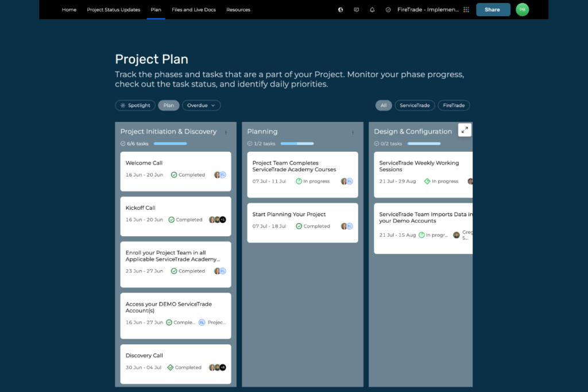
Task: Open the Project Status Updates page
Action: click(113, 9)
